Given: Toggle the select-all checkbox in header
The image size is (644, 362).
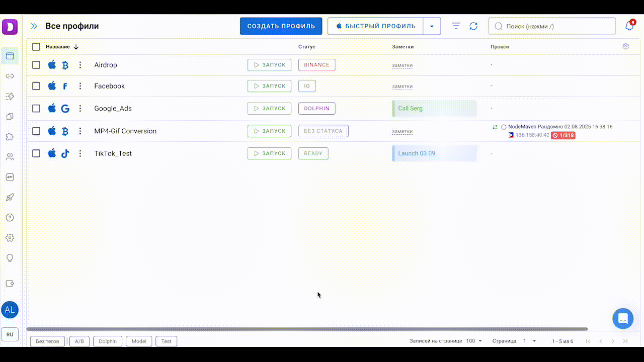Looking at the screenshot, I should tap(36, 47).
